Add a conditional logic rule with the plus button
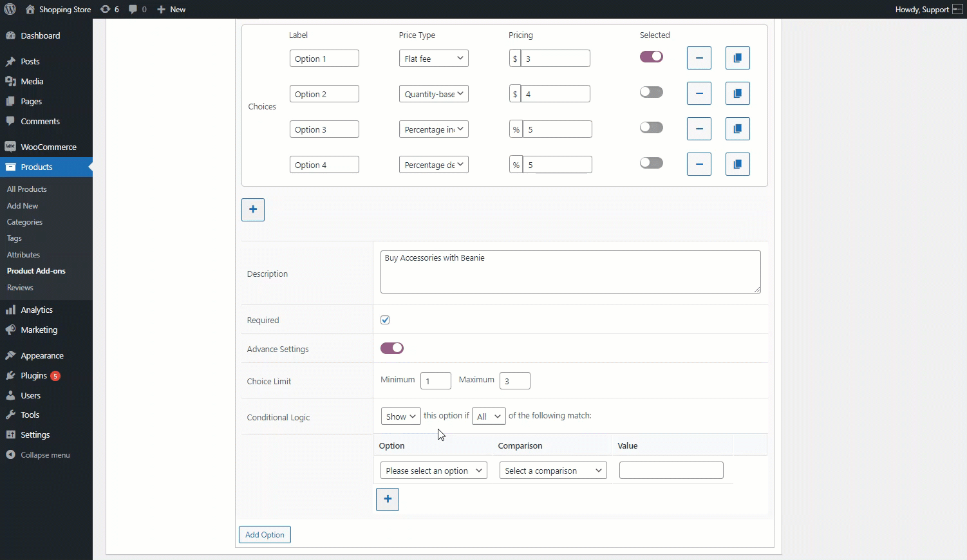This screenshot has width=967, height=560. [388, 499]
